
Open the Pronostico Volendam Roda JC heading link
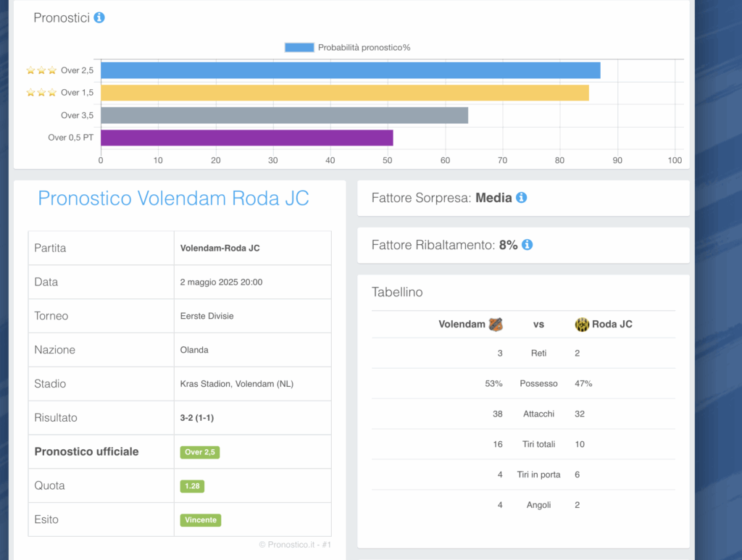click(173, 198)
